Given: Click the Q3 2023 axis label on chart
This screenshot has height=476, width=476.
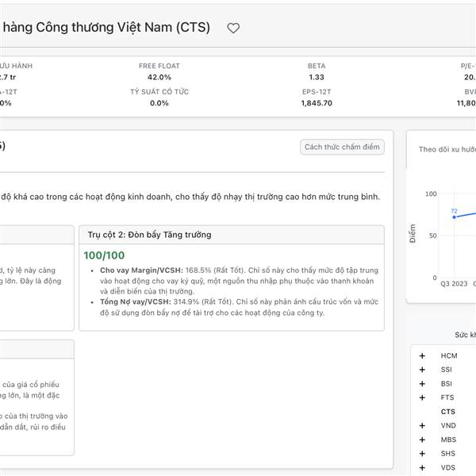Looking at the screenshot, I should 454,284.
